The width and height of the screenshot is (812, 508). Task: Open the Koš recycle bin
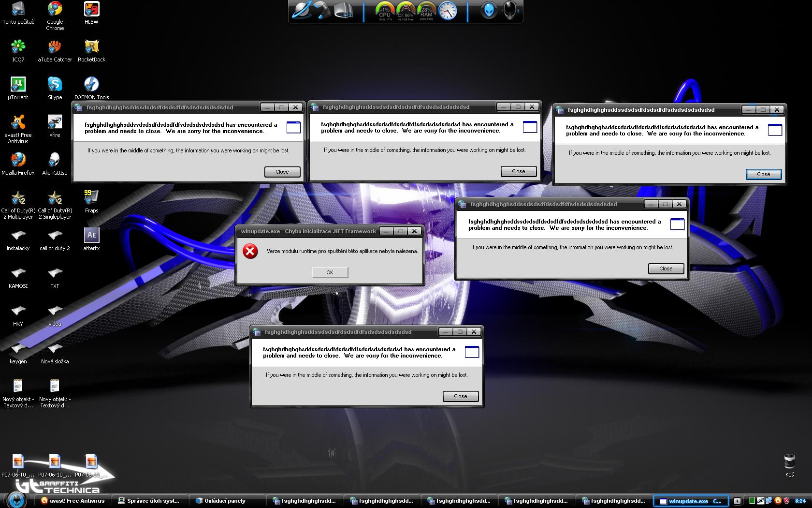(789, 462)
